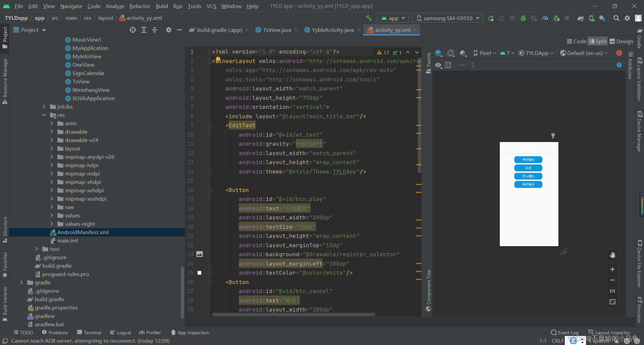Click Expand All in Project panel
The image size is (644, 345).
(144, 30)
